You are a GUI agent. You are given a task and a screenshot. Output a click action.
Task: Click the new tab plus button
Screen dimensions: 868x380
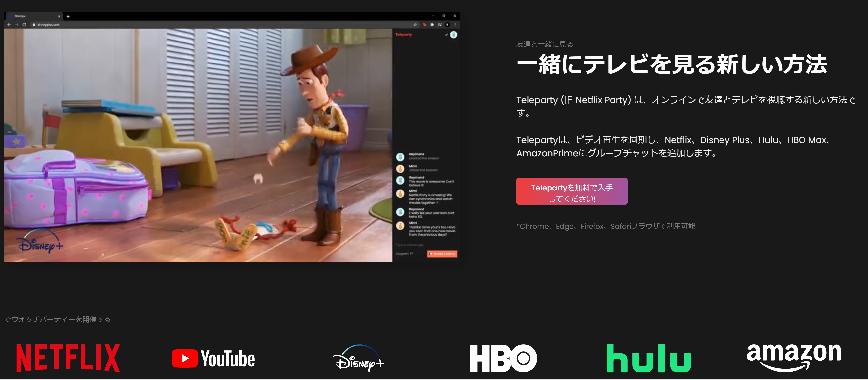click(68, 16)
